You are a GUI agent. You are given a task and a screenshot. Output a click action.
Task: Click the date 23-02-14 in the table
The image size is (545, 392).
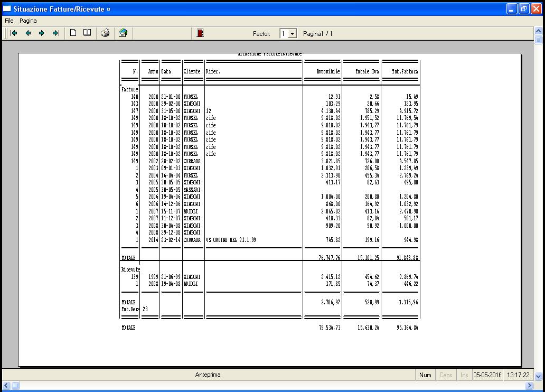[x=171, y=240]
